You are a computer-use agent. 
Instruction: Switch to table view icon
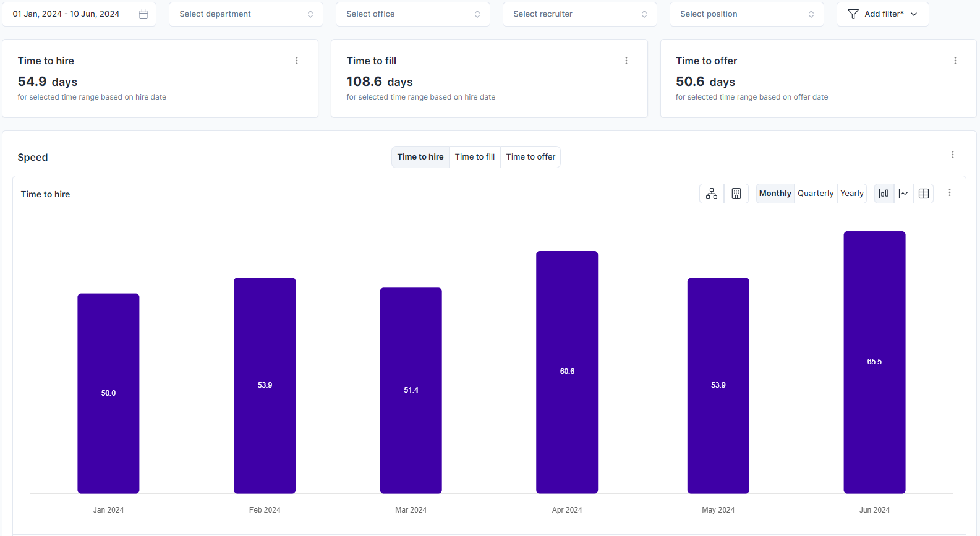[924, 194]
